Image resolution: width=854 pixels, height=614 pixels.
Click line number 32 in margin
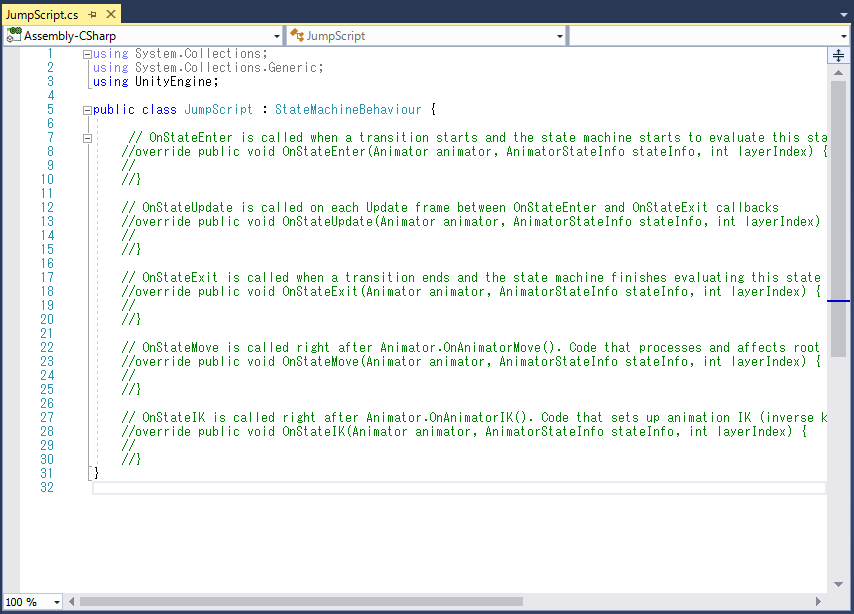click(47, 488)
